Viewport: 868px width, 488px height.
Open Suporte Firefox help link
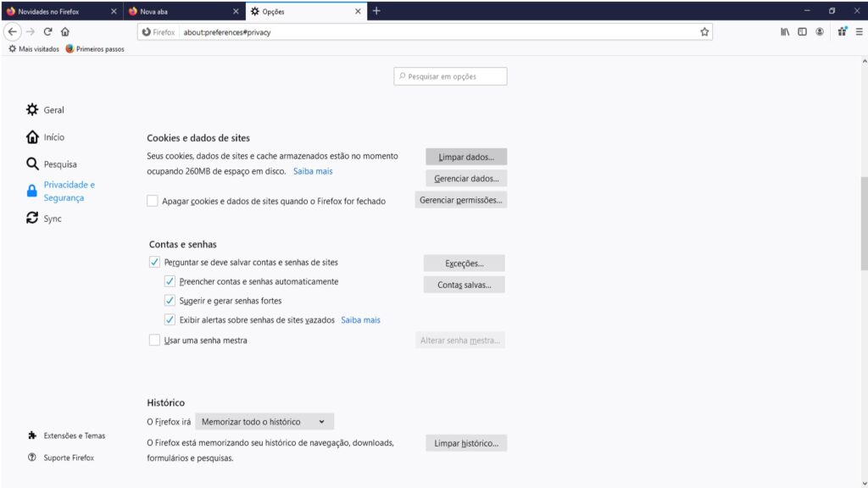click(61, 457)
